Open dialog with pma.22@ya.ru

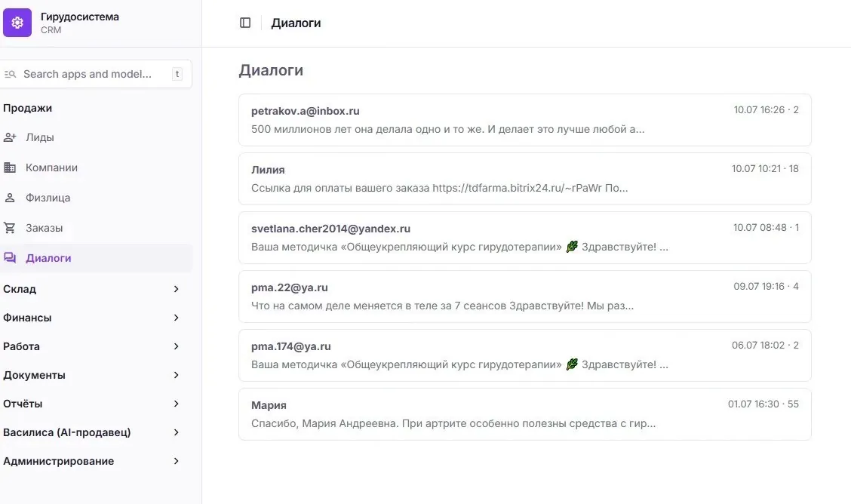[525, 297]
